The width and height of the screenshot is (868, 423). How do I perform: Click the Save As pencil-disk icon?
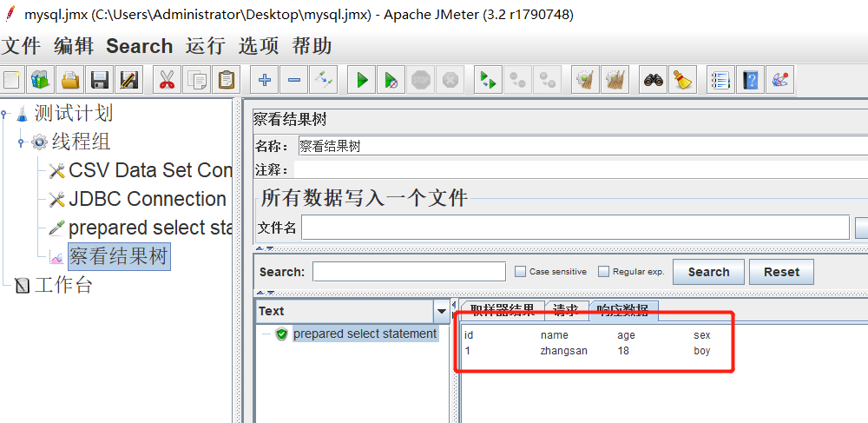(128, 80)
